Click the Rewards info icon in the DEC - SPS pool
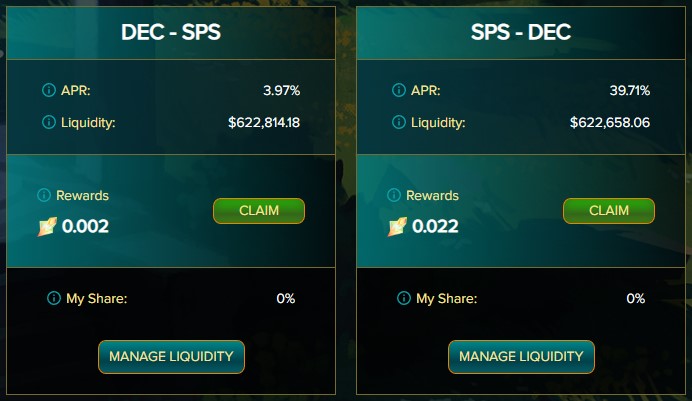This screenshot has height=401, width=692. click(44, 195)
